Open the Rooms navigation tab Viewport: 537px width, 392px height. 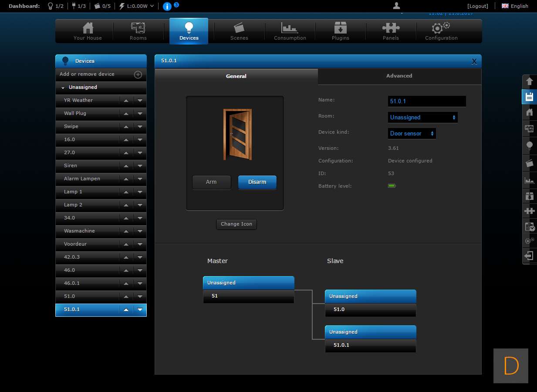click(138, 31)
